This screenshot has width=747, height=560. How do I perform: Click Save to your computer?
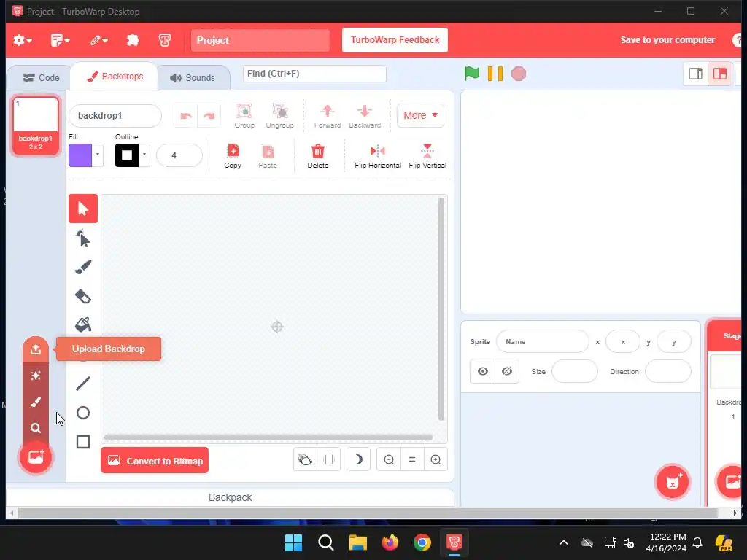click(x=667, y=40)
